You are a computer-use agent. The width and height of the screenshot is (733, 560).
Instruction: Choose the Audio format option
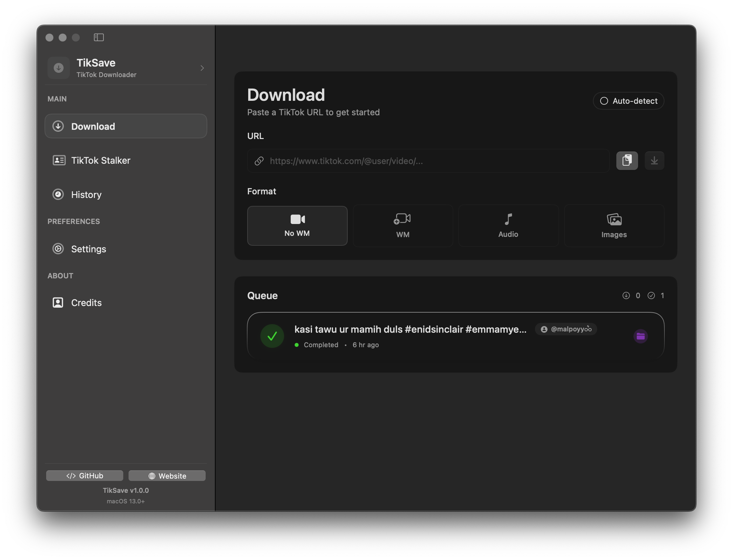tap(508, 226)
